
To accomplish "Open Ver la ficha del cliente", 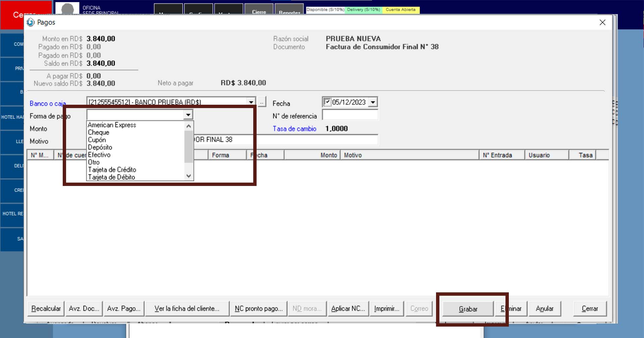I will pyautogui.click(x=187, y=308).
